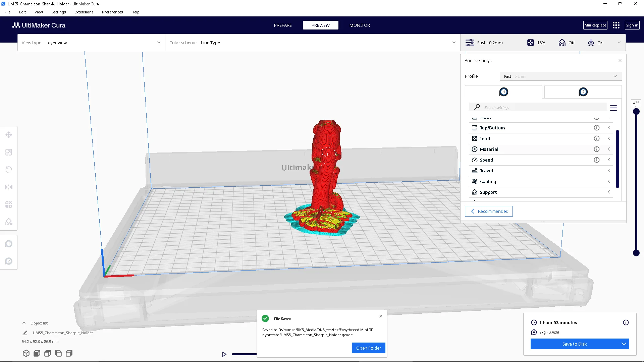Select the Move tool in left toolbar
This screenshot has height=362, width=644.
coord(9,135)
